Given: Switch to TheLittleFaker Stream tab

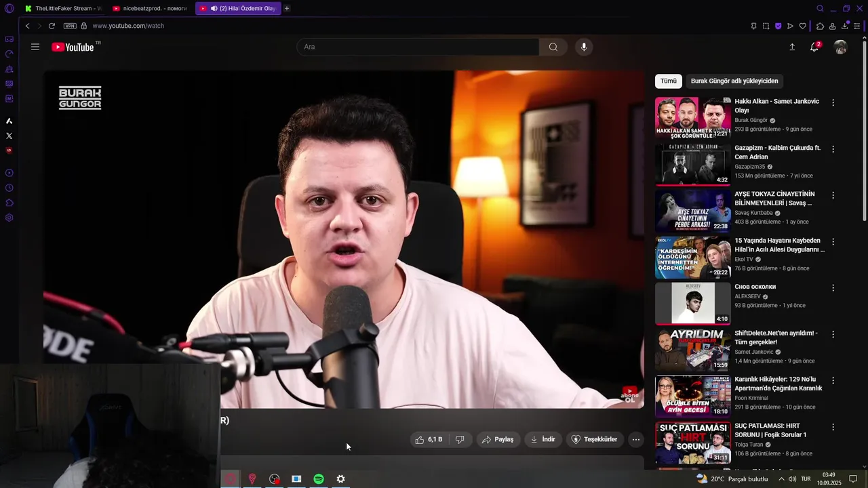Looking at the screenshot, I should 62,9.
